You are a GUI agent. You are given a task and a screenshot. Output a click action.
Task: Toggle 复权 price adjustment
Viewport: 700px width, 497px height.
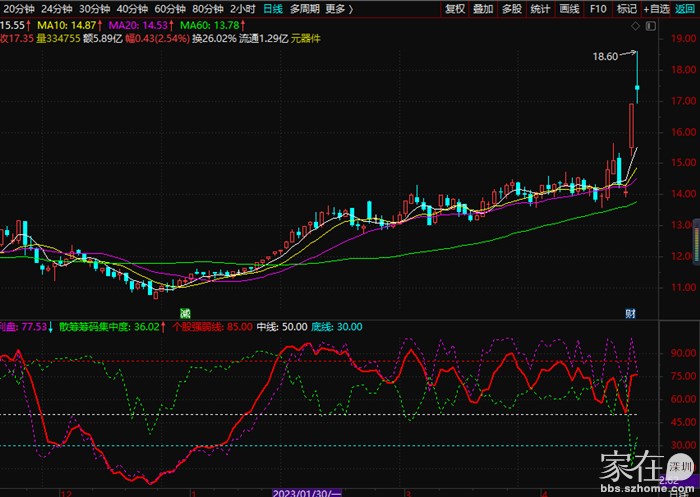click(x=455, y=9)
